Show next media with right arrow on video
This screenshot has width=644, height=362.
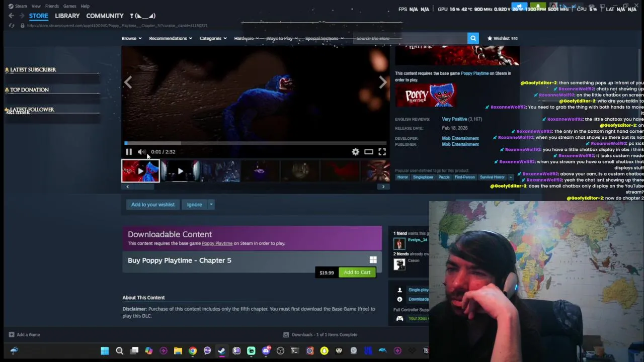coord(383,82)
